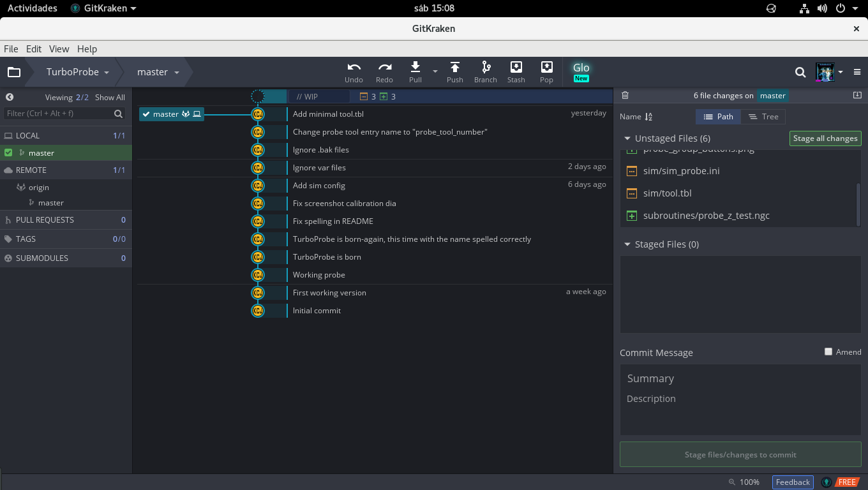
Task: Click the WIP node circle in graph
Action: [x=258, y=96]
